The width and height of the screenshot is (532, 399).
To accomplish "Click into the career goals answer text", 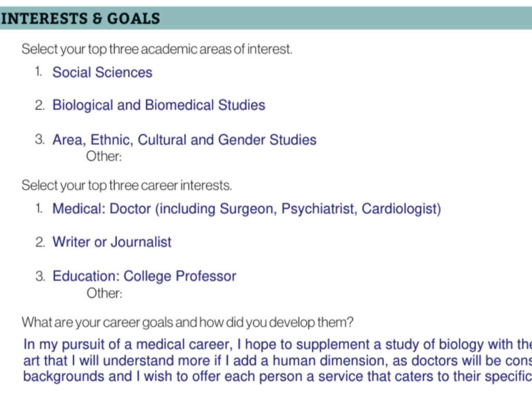I will (277, 361).
